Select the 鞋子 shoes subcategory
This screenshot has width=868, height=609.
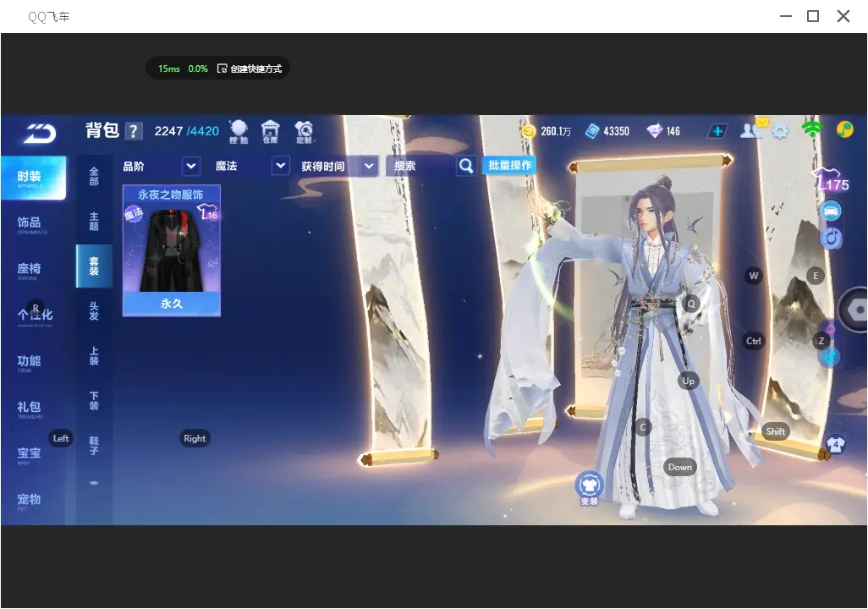point(94,446)
